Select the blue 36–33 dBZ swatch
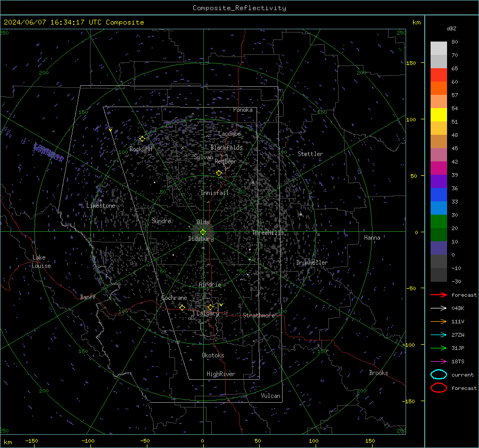Viewport: 479px width, 448px height. [x=439, y=195]
